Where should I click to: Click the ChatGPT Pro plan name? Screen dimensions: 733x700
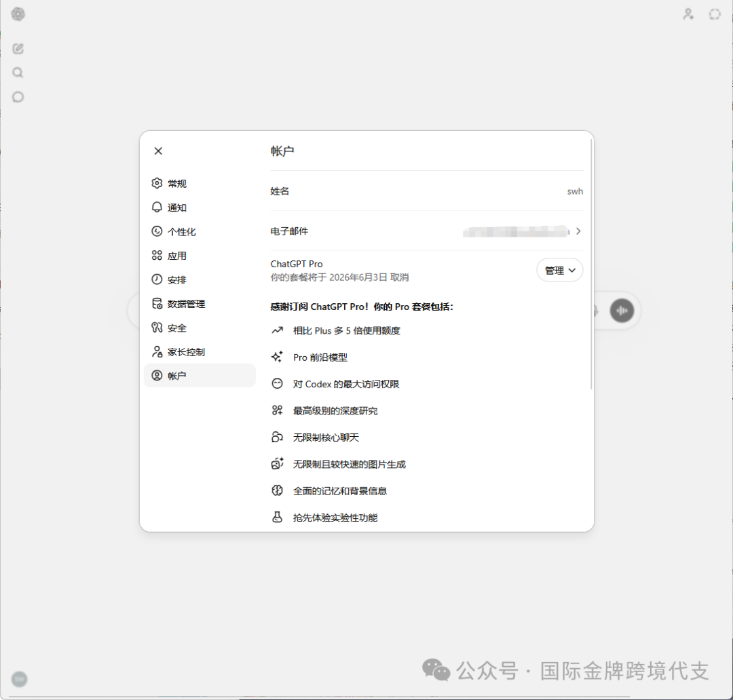[x=297, y=264]
